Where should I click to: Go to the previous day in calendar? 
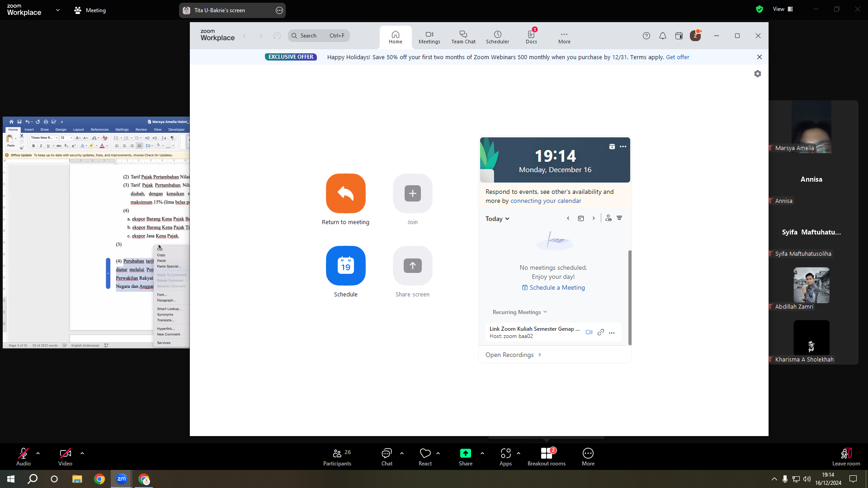tap(568, 218)
